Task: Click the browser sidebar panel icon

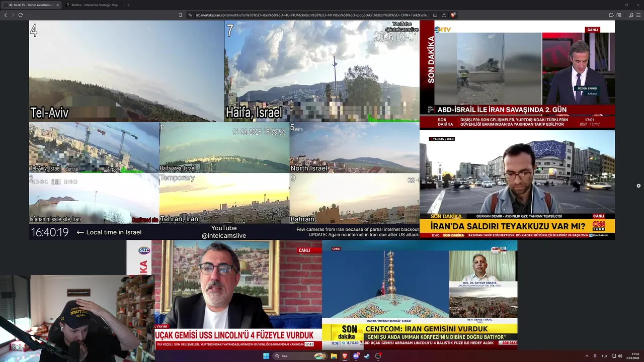Action: click(619, 15)
